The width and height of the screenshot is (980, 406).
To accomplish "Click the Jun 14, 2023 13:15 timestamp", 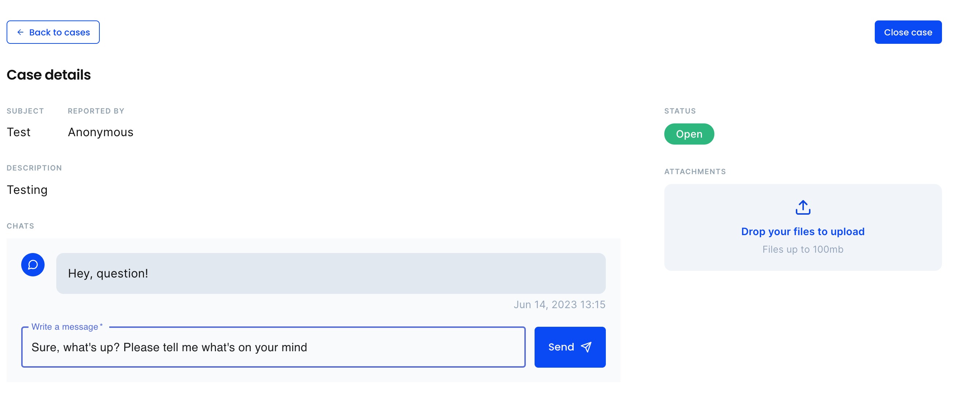I will [x=559, y=304].
